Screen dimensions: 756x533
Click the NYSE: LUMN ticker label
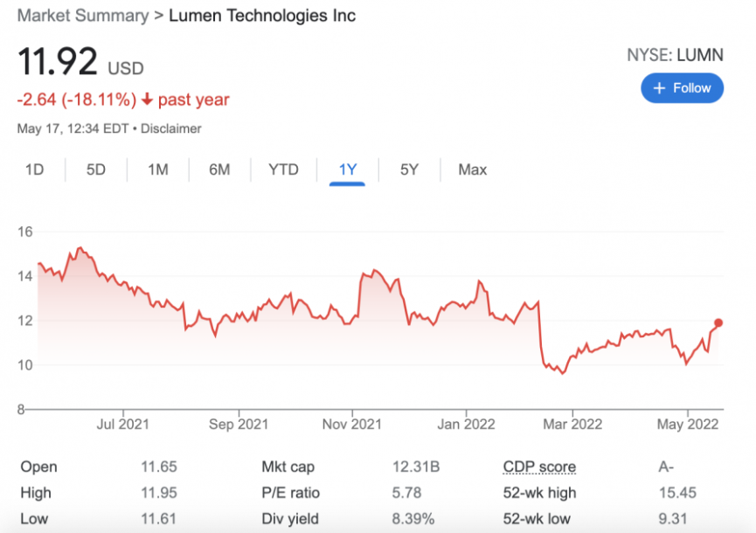tap(675, 55)
